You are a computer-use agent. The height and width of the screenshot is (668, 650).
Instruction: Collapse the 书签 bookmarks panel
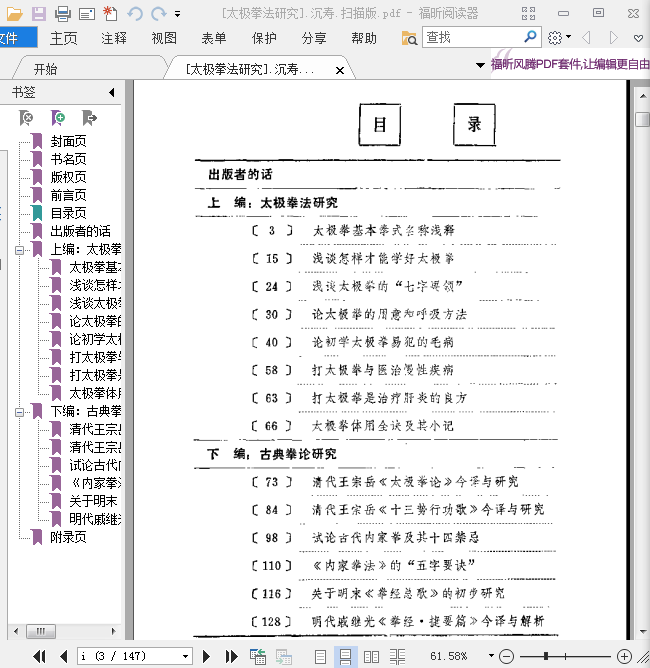pos(112,92)
